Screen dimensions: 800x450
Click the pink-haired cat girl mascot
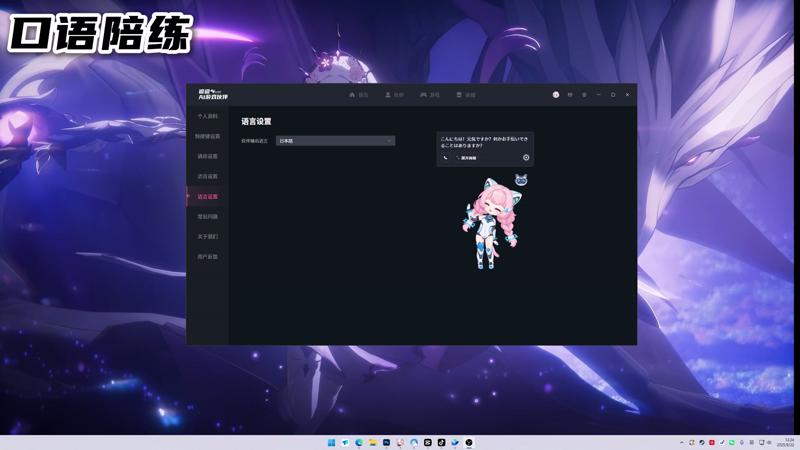490,224
